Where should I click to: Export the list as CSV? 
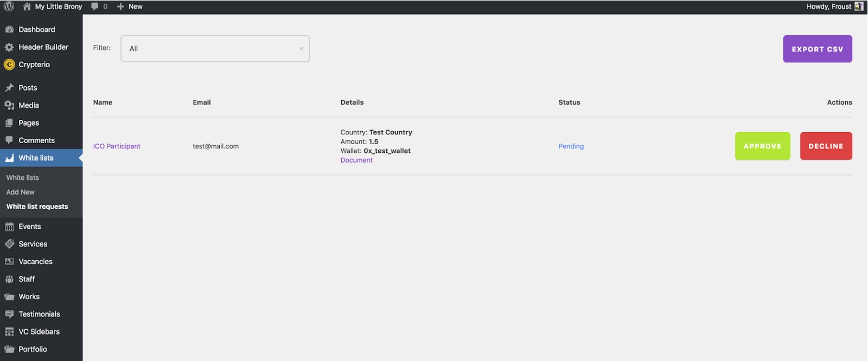pos(817,49)
